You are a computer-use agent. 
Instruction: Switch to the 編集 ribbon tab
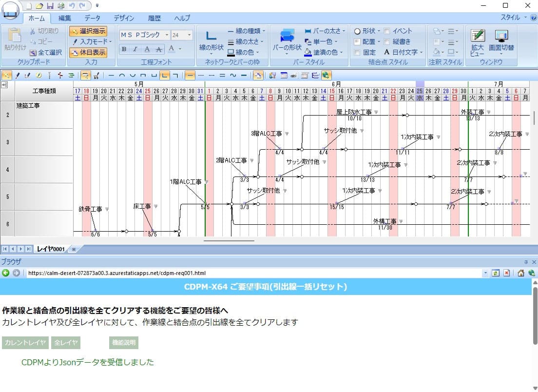pos(65,18)
